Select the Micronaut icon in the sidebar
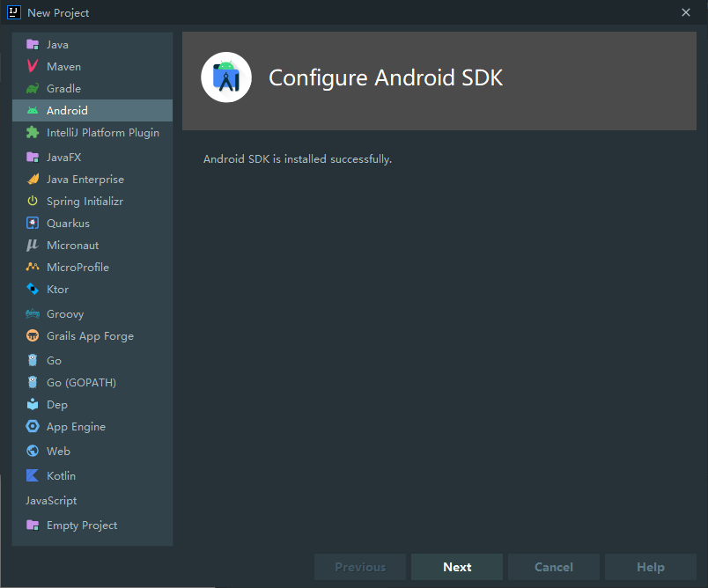The image size is (708, 588). click(x=30, y=245)
